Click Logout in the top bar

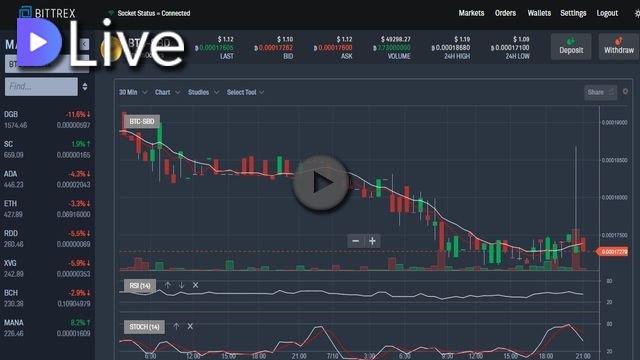coord(607,13)
